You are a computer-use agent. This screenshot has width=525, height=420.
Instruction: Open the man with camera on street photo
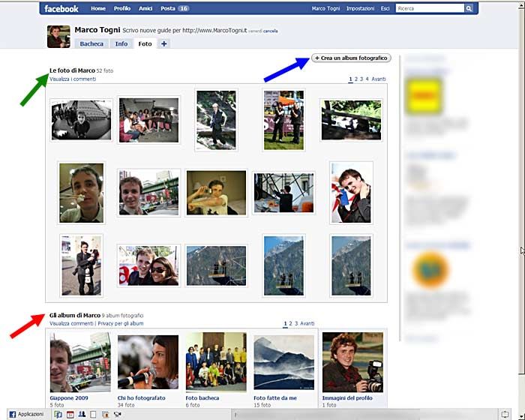click(x=81, y=265)
